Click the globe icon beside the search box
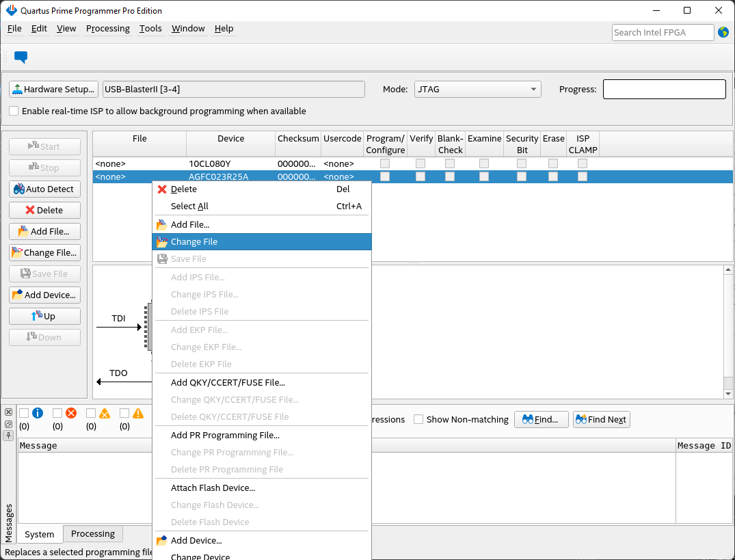This screenshot has width=735, height=560. coord(723,32)
